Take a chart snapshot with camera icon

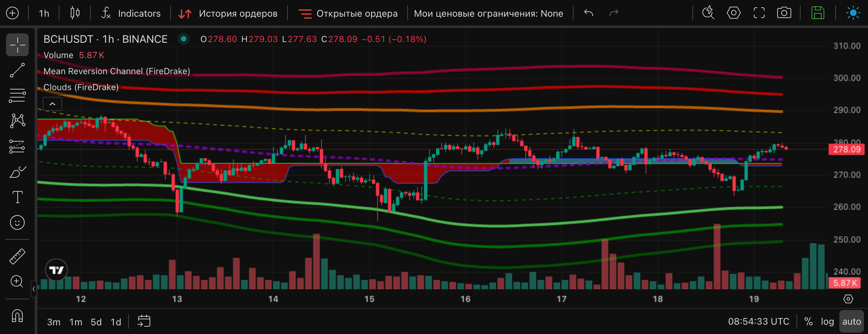pos(784,13)
